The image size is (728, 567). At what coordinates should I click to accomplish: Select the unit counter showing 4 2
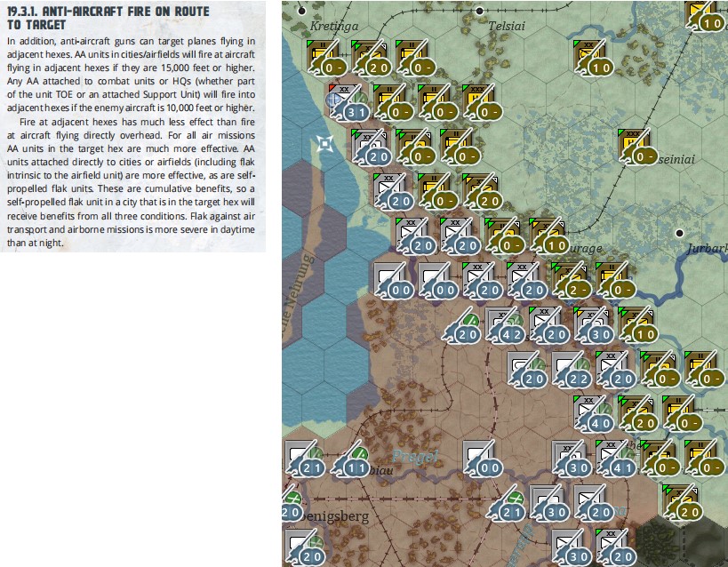tap(504, 324)
